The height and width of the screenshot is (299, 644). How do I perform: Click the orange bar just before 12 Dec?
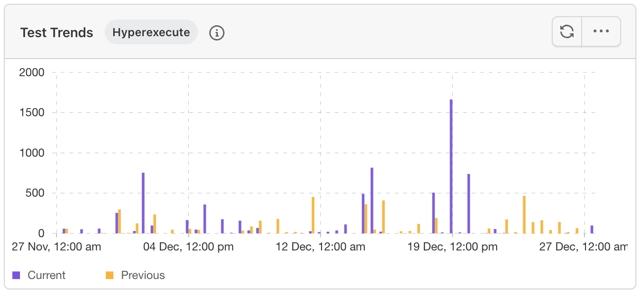pyautogui.click(x=313, y=215)
